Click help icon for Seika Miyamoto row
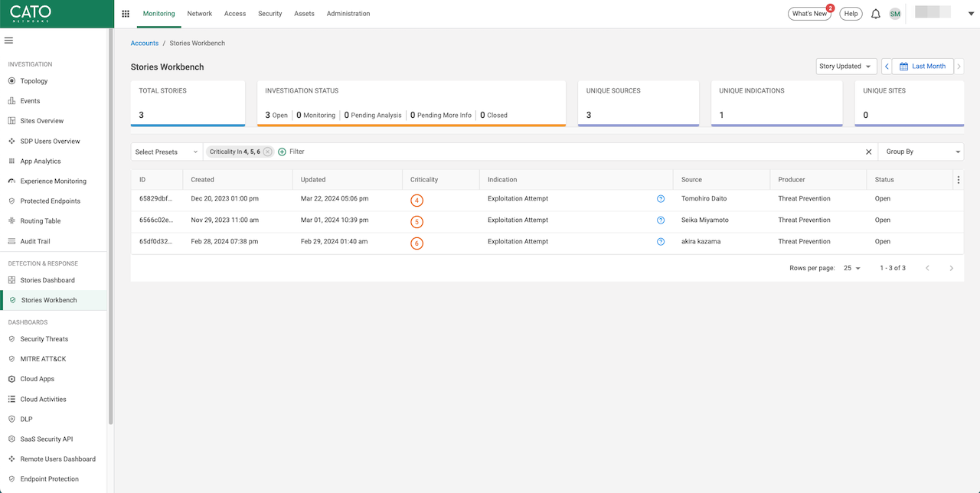980x493 pixels. pyautogui.click(x=661, y=220)
